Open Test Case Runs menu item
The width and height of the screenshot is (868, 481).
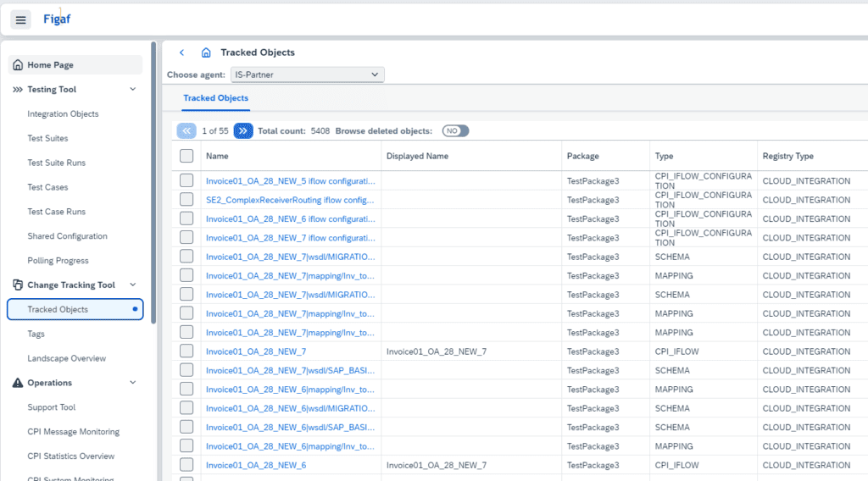(57, 212)
